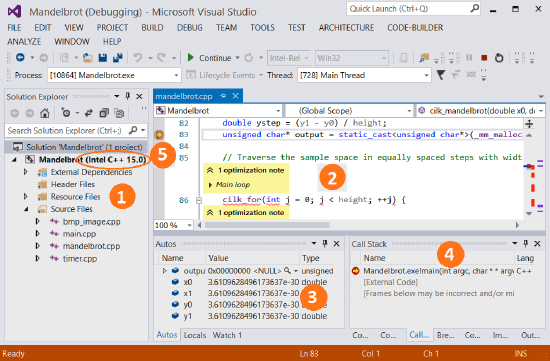Click the editor split plus icon
This screenshot has width=550, height=361.
point(529,123)
